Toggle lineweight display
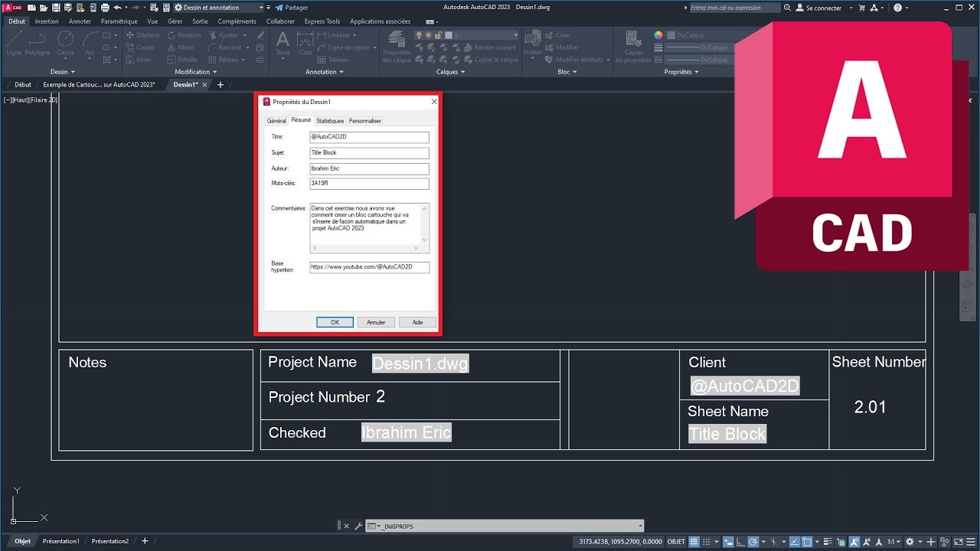The width and height of the screenshot is (980, 551). click(828, 542)
